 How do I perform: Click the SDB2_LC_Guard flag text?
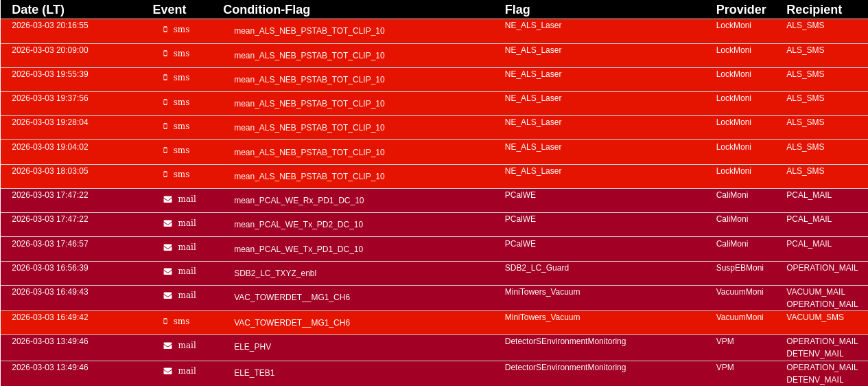[x=537, y=268]
